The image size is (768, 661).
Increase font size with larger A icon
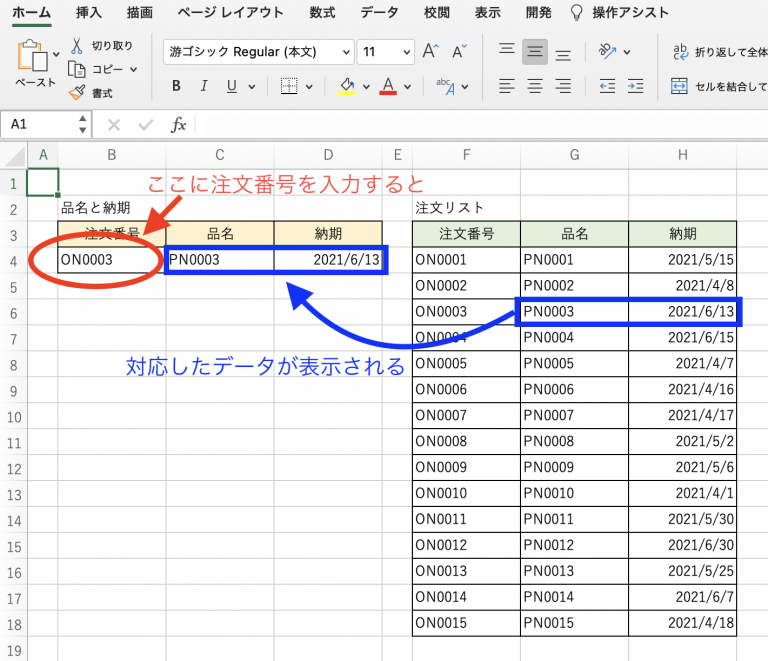click(431, 51)
